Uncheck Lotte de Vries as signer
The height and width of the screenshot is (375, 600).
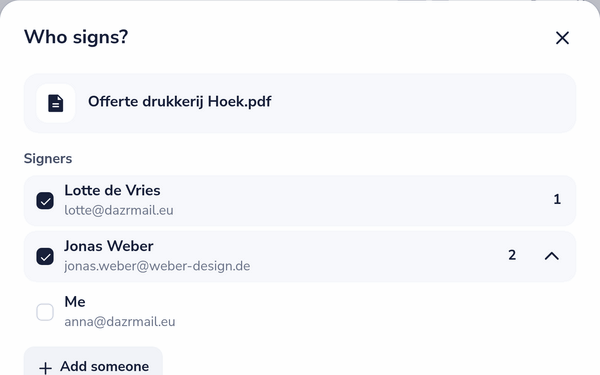pos(45,201)
